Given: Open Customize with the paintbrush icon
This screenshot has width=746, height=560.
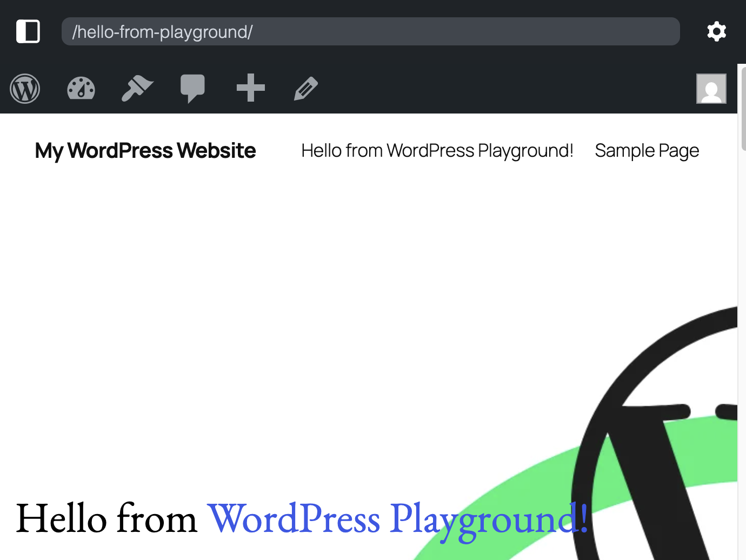Looking at the screenshot, I should click(x=137, y=89).
